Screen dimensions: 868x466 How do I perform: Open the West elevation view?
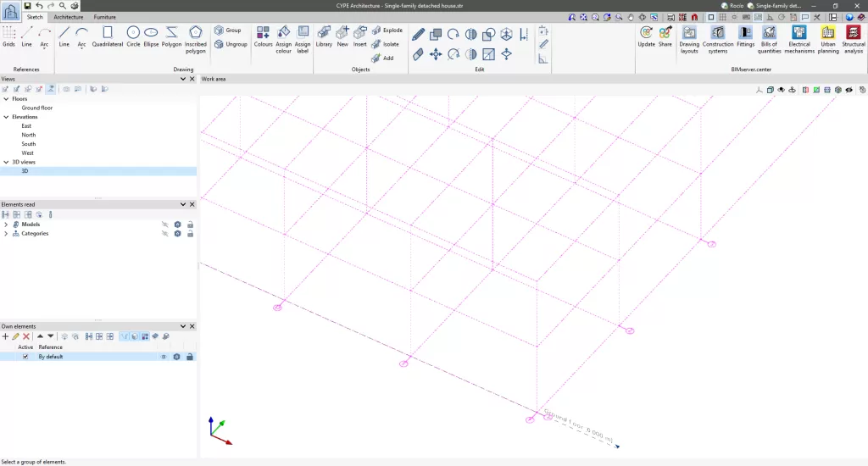click(x=28, y=153)
